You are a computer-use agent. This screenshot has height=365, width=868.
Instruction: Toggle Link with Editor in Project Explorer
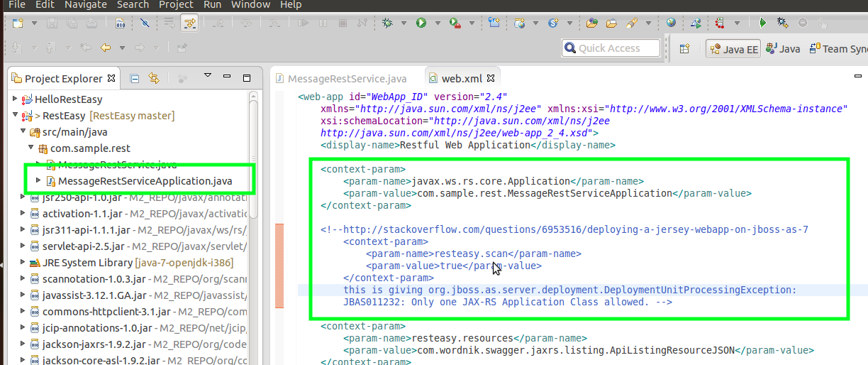click(154, 78)
